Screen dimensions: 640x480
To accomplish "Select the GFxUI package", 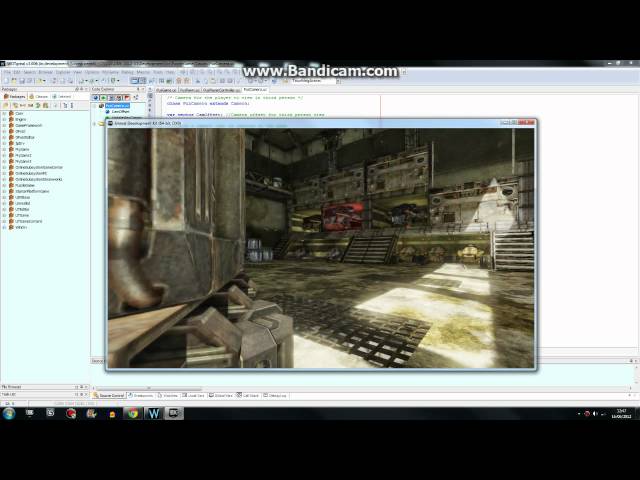I will 20,131.
